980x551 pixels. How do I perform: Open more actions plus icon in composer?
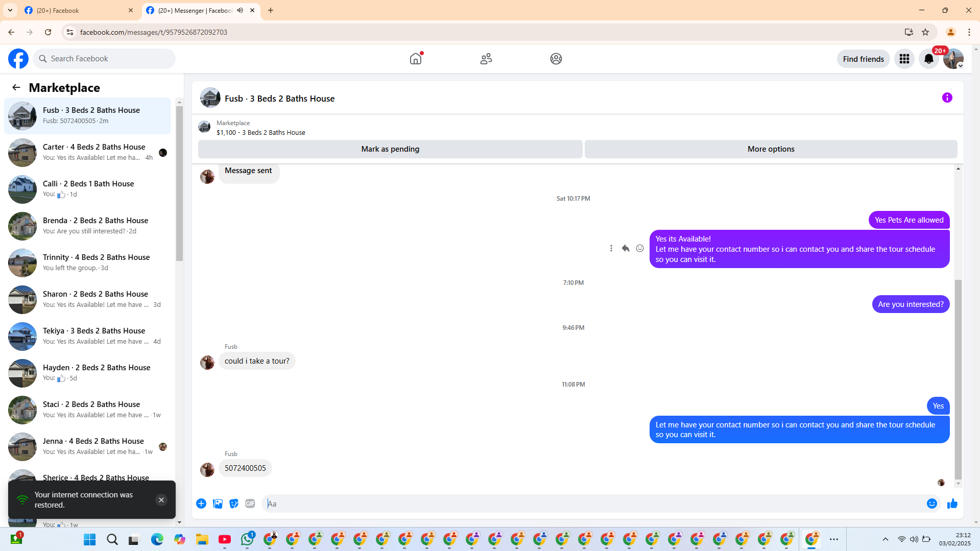click(201, 504)
